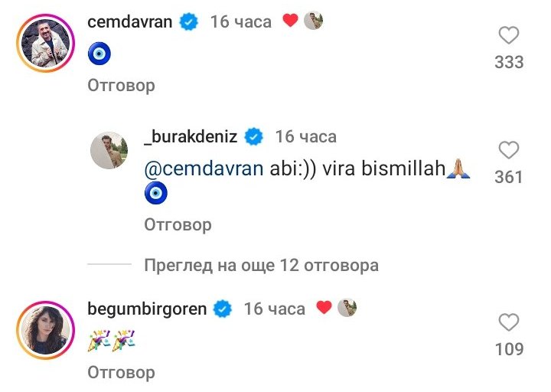Click red heart beside begumbirgoren's timestamp

pos(324,307)
